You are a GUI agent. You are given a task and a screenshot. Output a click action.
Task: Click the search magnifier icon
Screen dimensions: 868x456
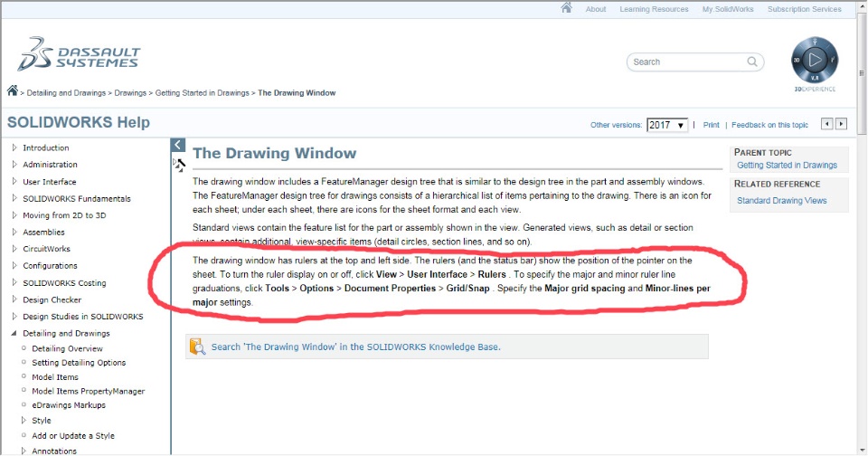click(751, 62)
